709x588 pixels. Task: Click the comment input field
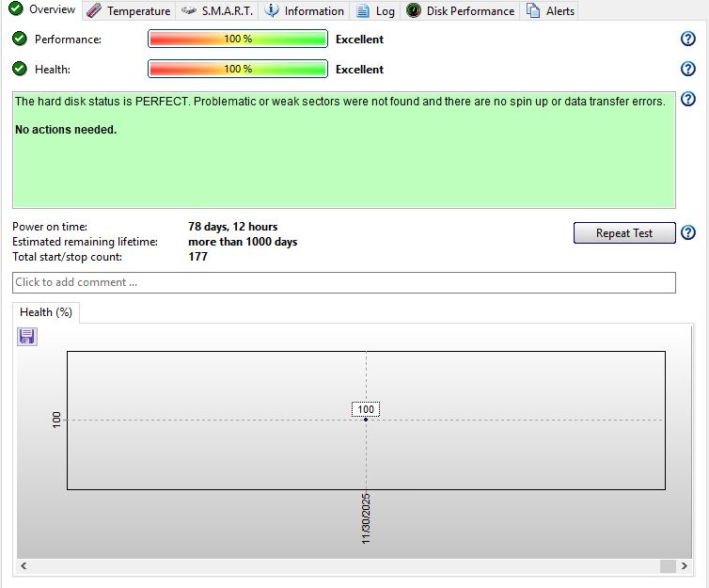coord(343,282)
